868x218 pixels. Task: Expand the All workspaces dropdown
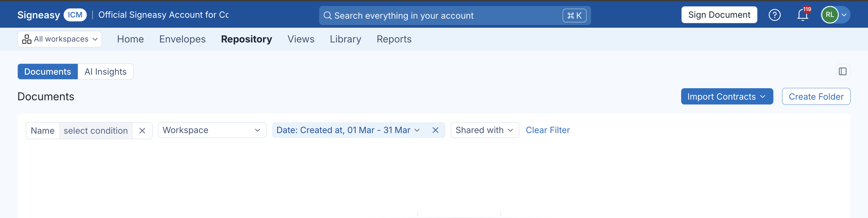click(x=60, y=39)
